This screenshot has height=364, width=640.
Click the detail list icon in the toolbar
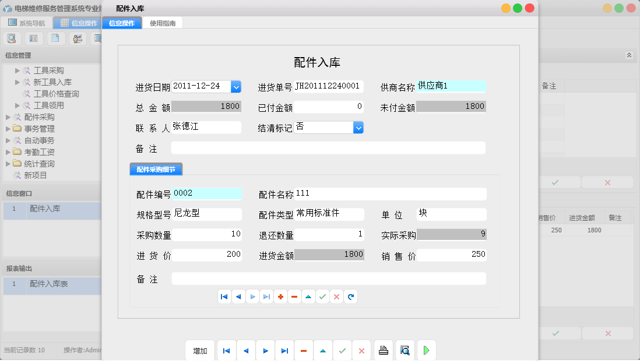[33, 37]
